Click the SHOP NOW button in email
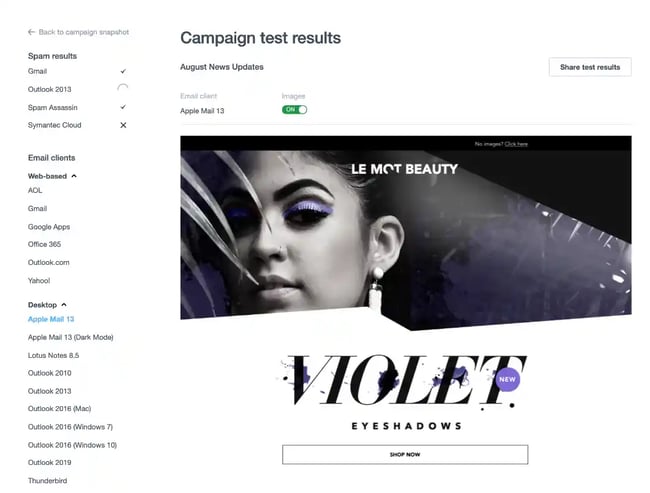The height and width of the screenshot is (493, 650). point(405,454)
